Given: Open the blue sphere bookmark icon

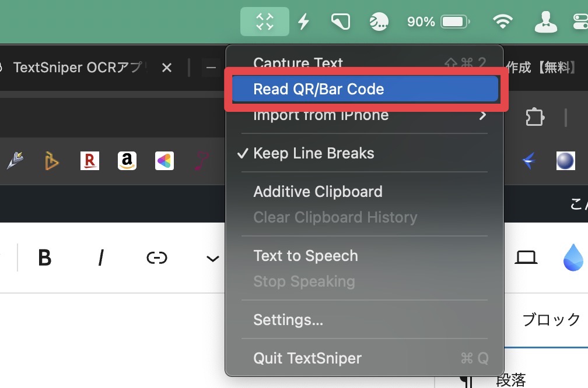Looking at the screenshot, I should [x=565, y=161].
